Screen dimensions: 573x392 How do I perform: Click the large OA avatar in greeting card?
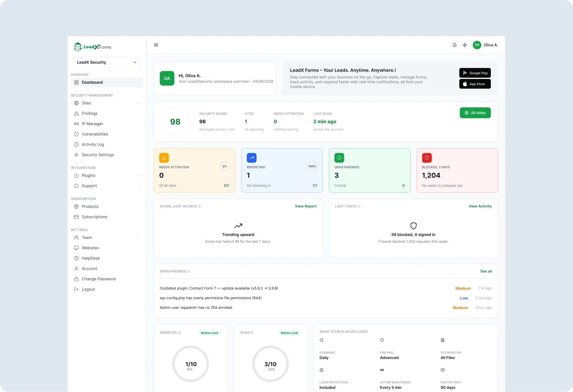[167, 78]
